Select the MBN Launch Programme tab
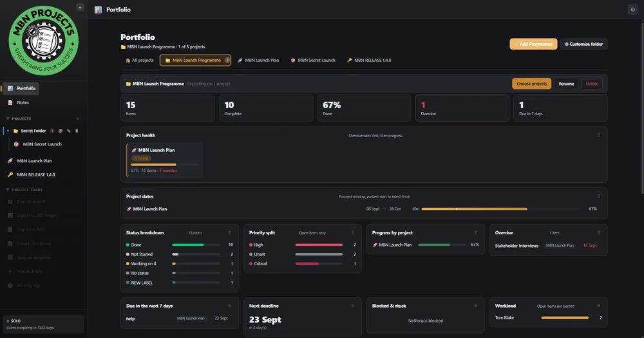The height and width of the screenshot is (338, 644). point(195,61)
